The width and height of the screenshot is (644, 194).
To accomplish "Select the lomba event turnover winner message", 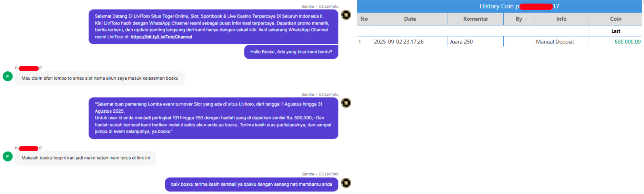I will coord(213,118).
